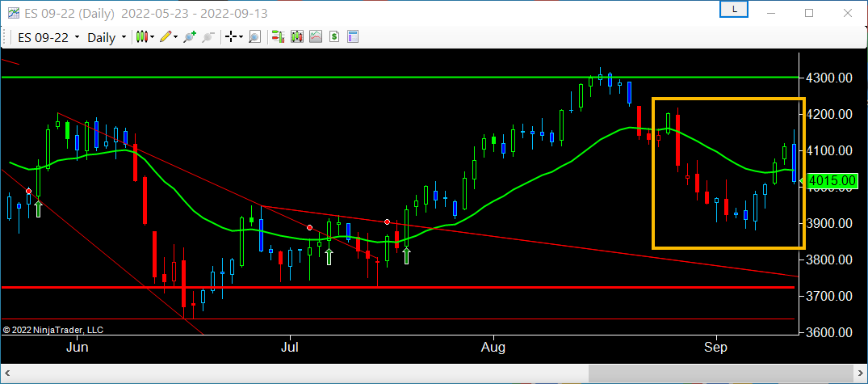This screenshot has height=384, width=868.
Task: Click the Jun label on time axis
Action: tap(77, 348)
